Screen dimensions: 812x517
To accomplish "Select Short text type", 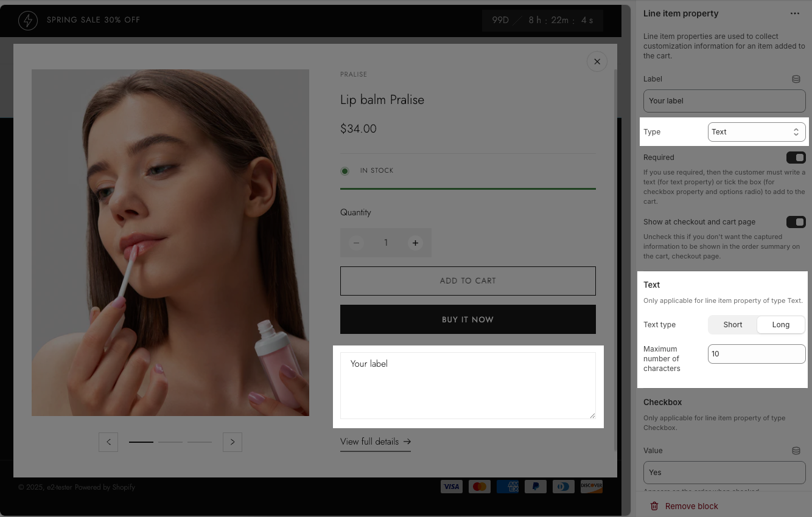I will pyautogui.click(x=733, y=325).
